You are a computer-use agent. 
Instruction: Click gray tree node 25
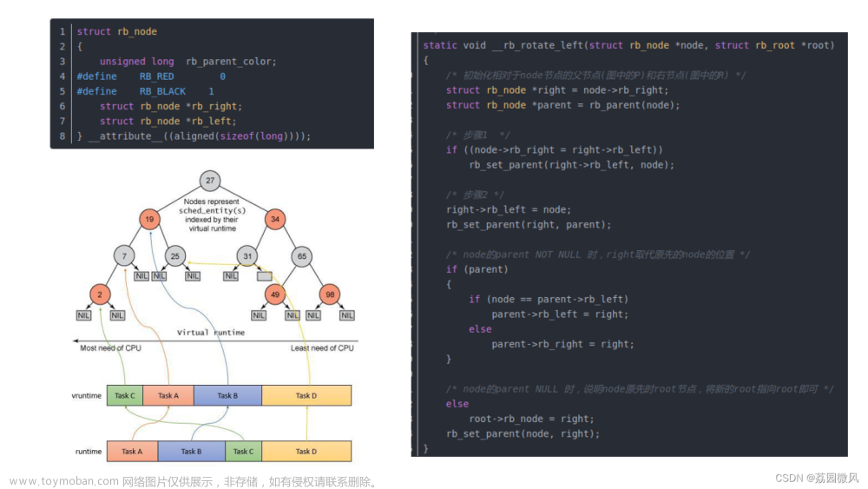tap(175, 256)
